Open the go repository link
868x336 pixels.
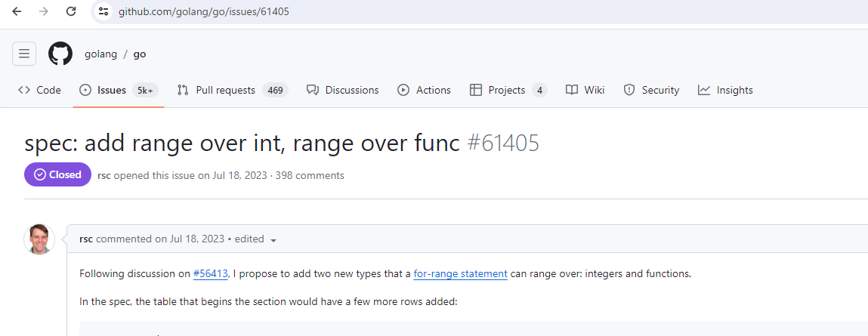(140, 54)
